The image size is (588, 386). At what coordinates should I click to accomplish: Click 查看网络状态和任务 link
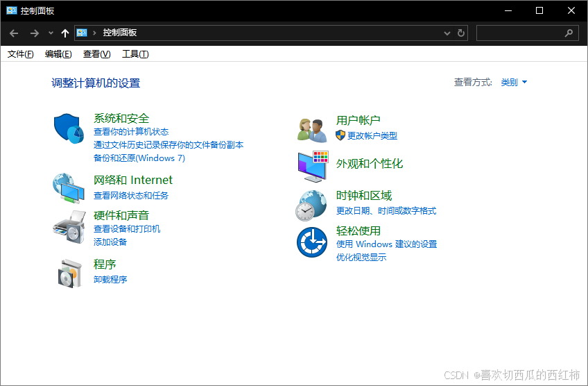click(x=131, y=196)
